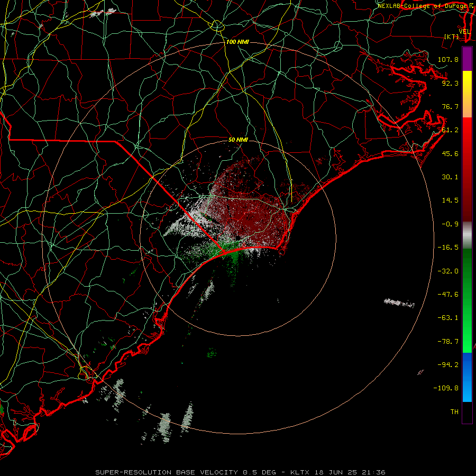Select the -63.1 value on the velocity scale
Screen dimensions: 476x476
point(448,318)
